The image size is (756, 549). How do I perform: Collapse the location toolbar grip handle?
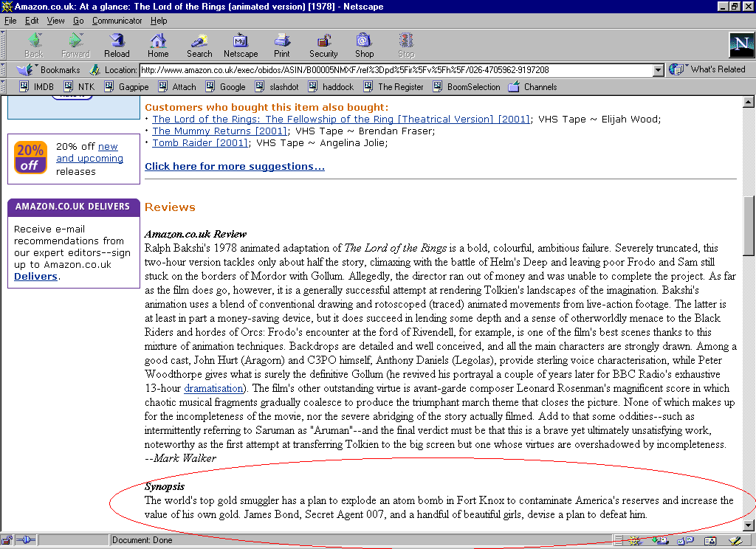(3, 70)
